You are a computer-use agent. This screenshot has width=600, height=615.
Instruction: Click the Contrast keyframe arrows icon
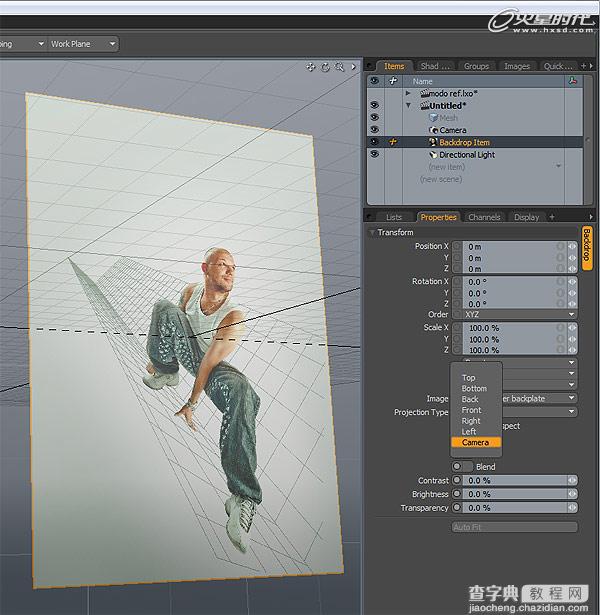pos(573,480)
